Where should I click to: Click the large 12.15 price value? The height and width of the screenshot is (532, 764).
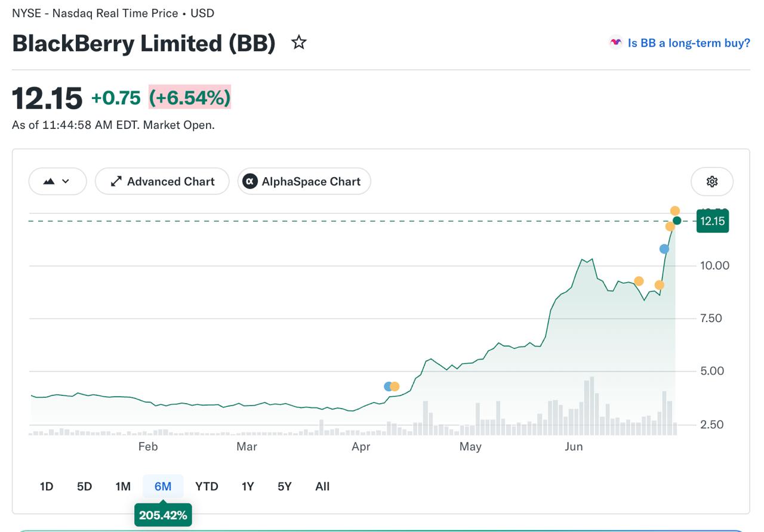(47, 98)
